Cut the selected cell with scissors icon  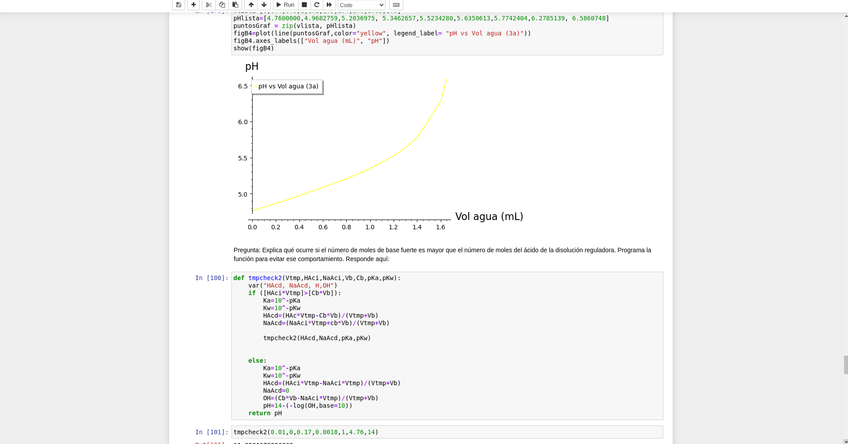(x=209, y=5)
